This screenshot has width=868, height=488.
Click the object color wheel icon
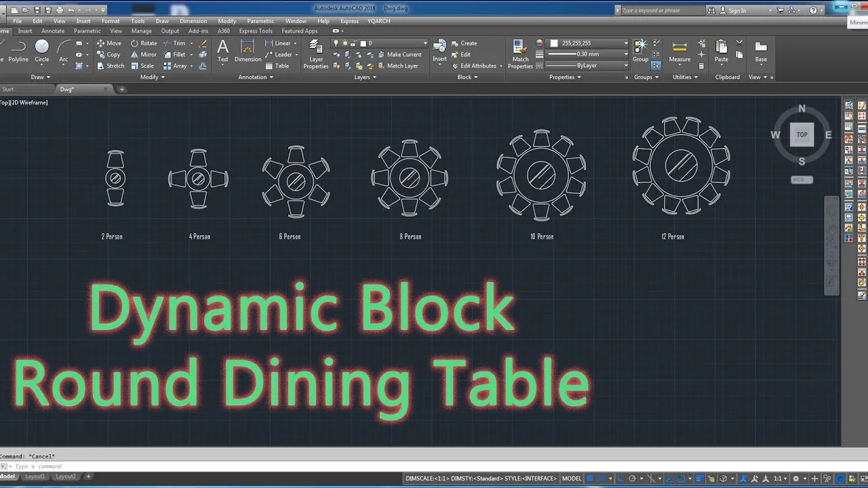pyautogui.click(x=539, y=43)
